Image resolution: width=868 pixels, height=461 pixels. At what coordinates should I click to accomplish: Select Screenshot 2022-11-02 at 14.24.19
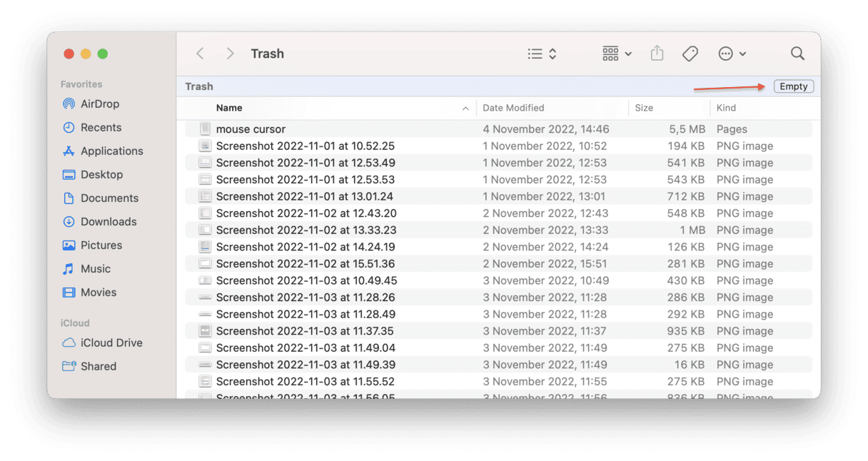point(306,247)
